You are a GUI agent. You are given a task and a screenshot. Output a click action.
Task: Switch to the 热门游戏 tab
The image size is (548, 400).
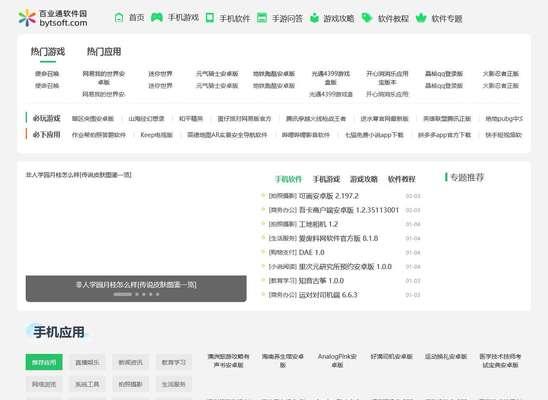click(48, 52)
